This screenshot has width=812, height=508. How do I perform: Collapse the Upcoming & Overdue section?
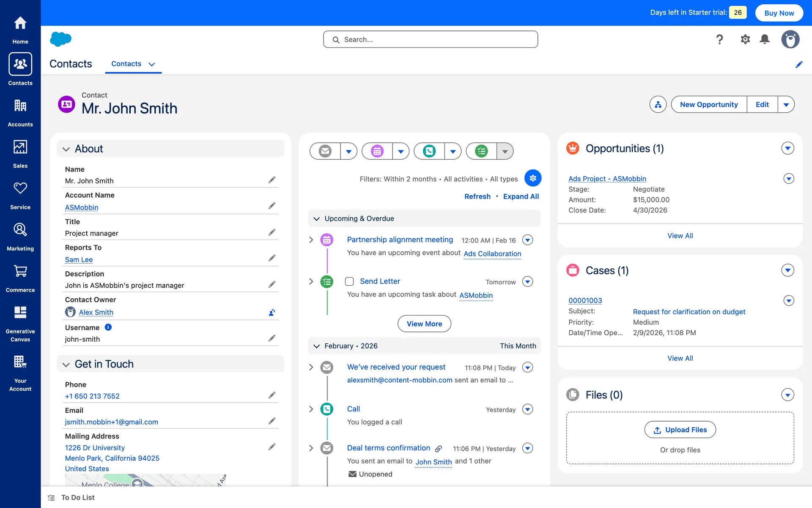coord(316,219)
